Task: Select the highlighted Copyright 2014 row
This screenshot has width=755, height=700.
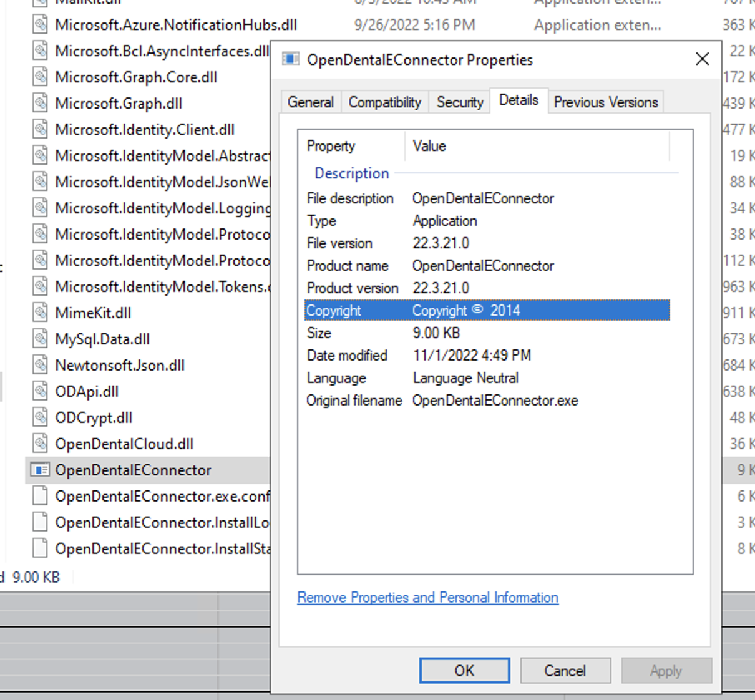Action: [x=487, y=311]
